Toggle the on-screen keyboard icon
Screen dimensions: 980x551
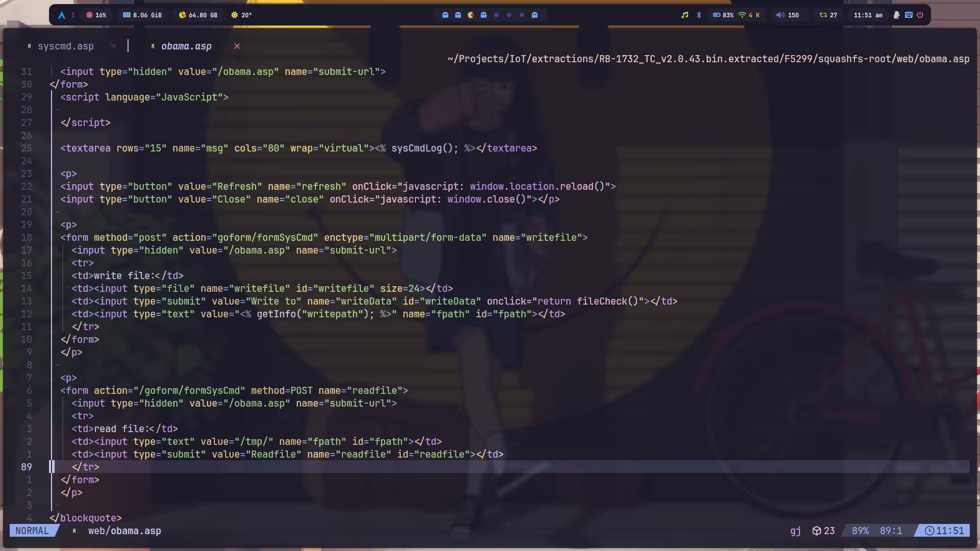click(909, 15)
